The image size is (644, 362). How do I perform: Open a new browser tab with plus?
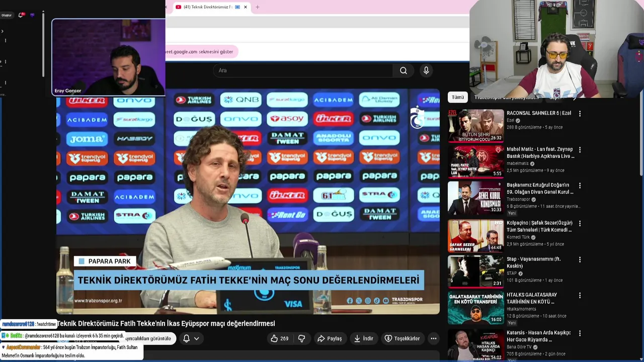(258, 7)
